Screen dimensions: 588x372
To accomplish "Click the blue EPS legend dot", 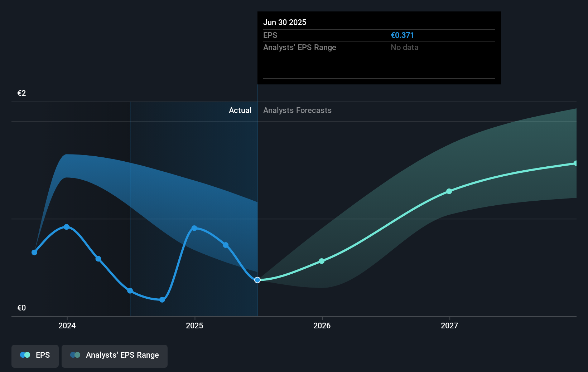I will tap(23, 354).
